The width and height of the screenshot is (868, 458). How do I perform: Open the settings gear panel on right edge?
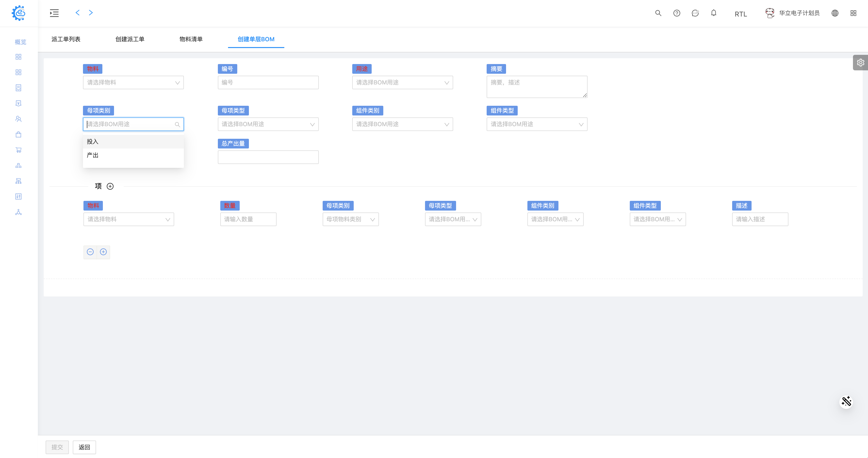coord(860,63)
